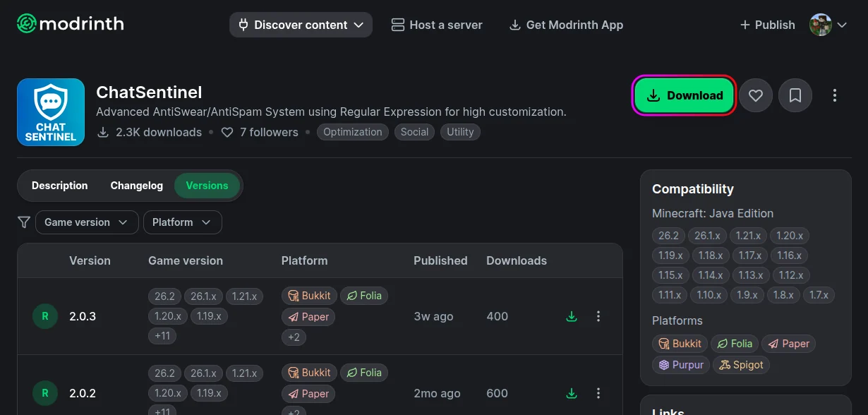
Task: Switch to the Changelog tab
Action: pyautogui.click(x=137, y=186)
